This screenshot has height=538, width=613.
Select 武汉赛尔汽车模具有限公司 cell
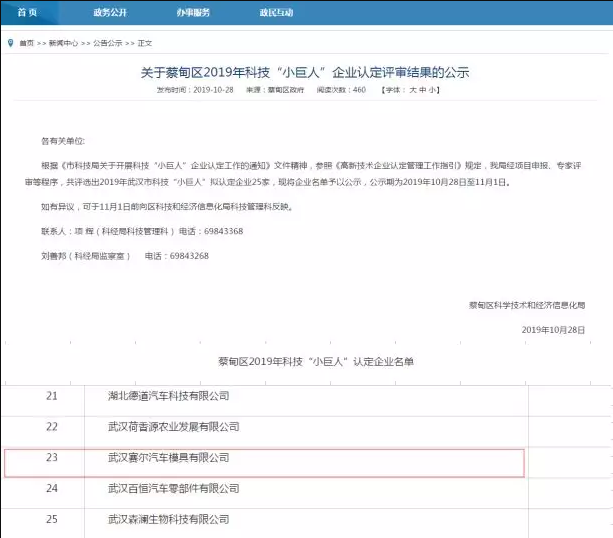[168, 457]
